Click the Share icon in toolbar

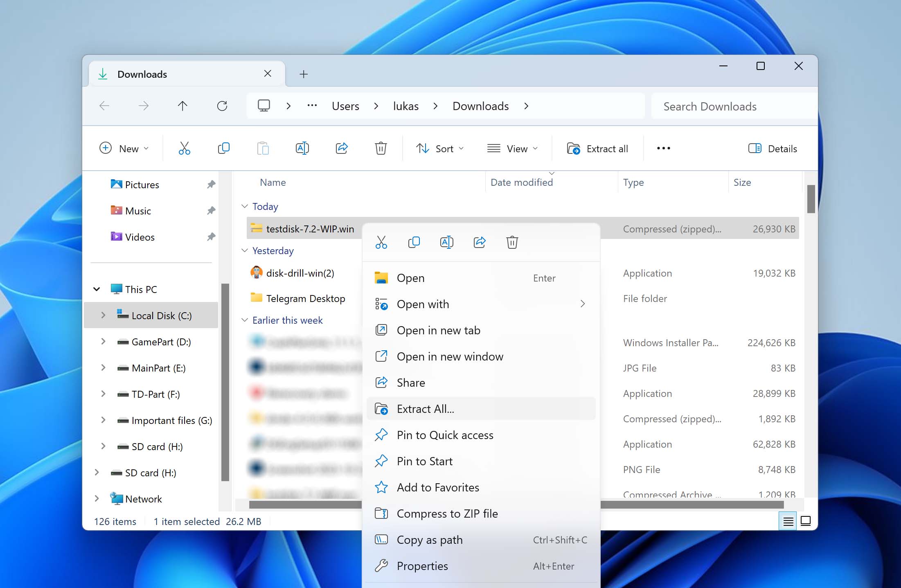click(x=342, y=148)
